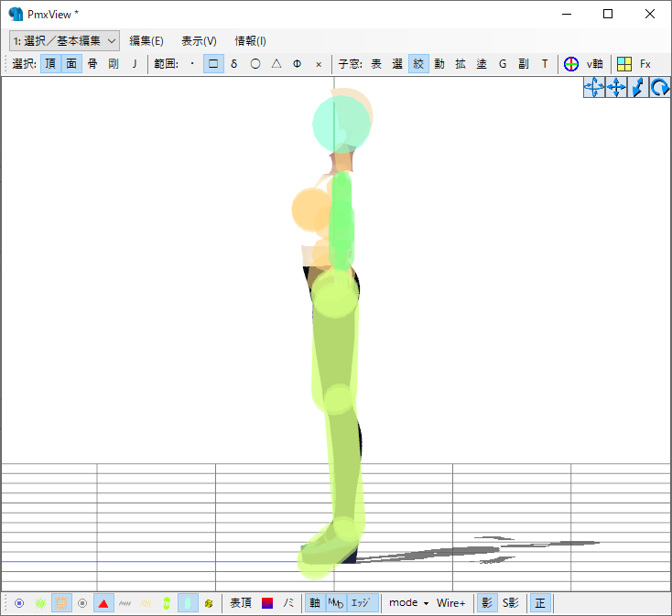Click the four-arrow pan icon
672x616 pixels.
coord(616,87)
